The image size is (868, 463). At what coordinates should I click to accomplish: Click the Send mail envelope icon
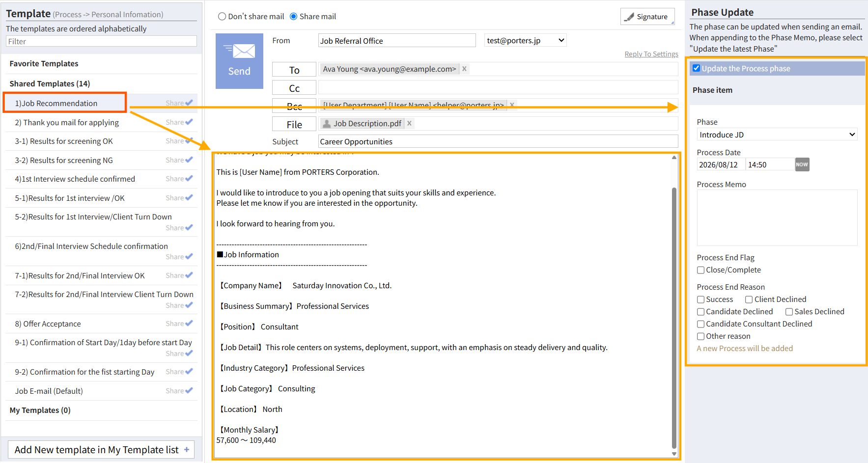pyautogui.click(x=239, y=51)
